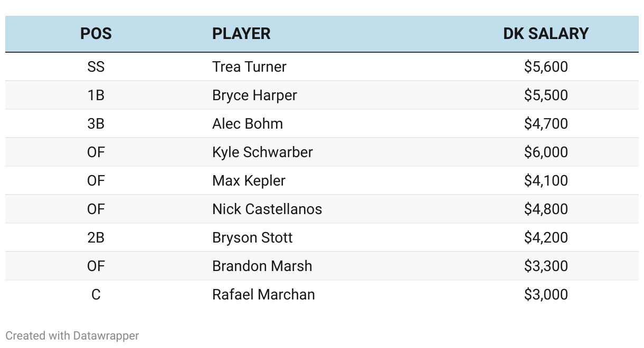Click the Brandon Marsh name cell
The image size is (644, 348).
(x=262, y=266)
